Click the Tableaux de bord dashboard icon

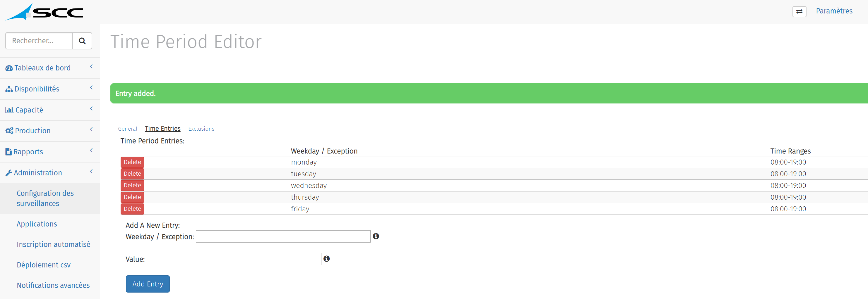[9, 68]
